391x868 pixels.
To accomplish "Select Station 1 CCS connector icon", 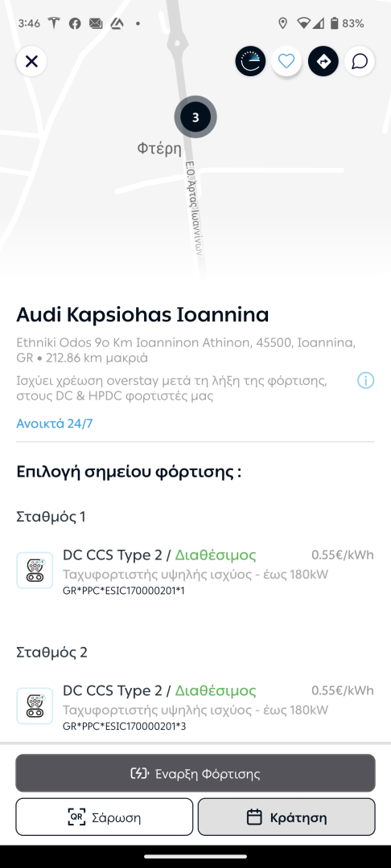I will (x=35, y=570).
